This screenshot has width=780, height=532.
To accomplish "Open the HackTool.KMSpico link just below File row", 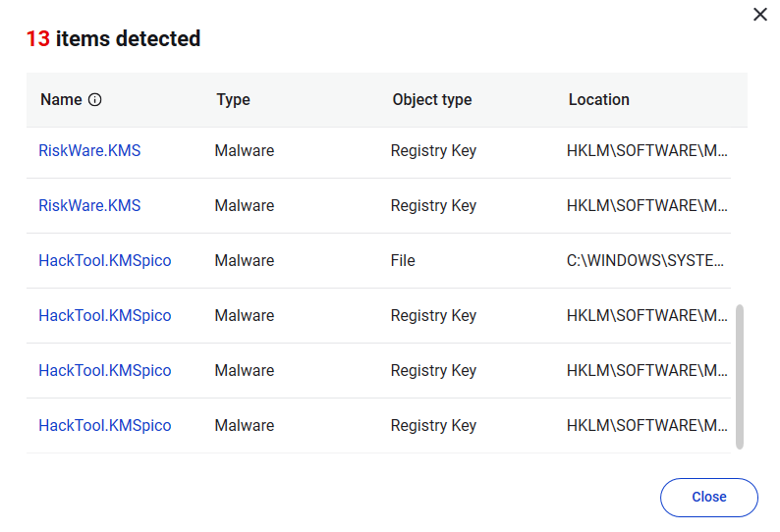I will tap(104, 316).
